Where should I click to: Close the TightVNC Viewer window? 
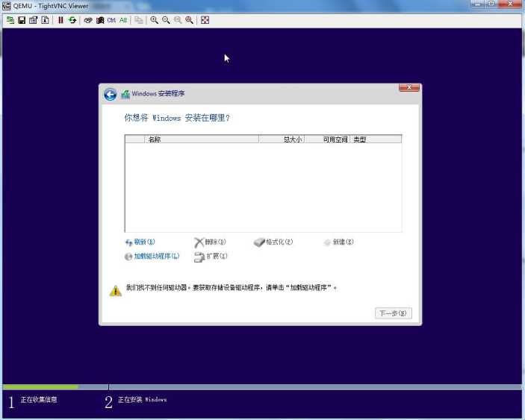[x=510, y=4]
